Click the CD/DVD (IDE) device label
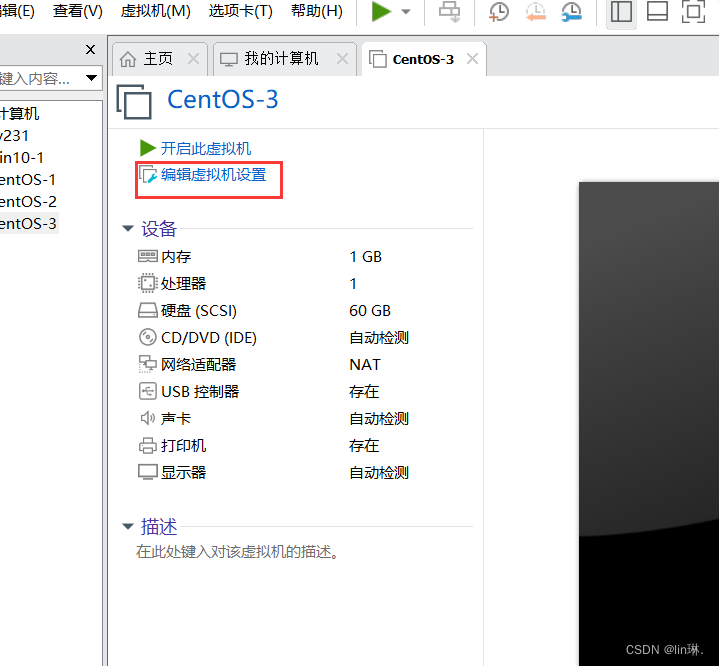719x666 pixels. click(x=209, y=338)
